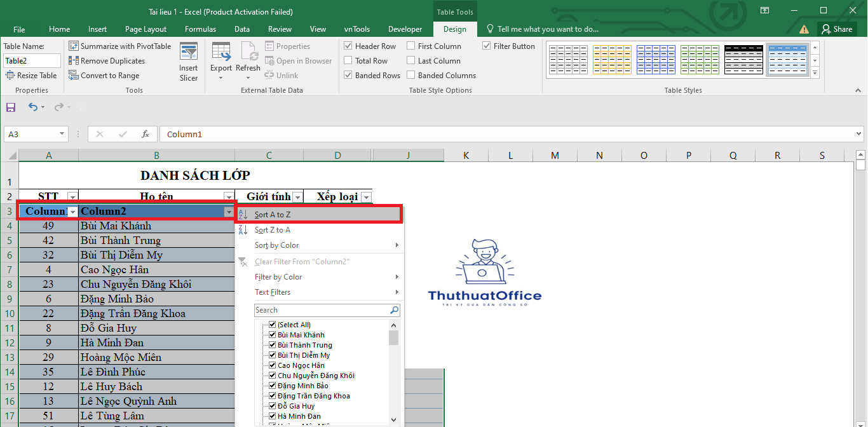
Task: Click Convert to Range tool
Action: pos(104,76)
